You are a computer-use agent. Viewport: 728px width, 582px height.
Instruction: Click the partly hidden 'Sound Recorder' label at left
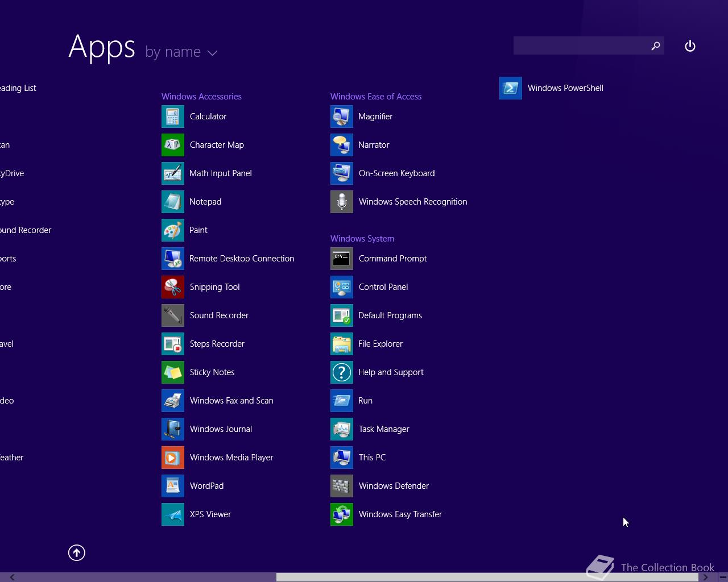[26, 230]
